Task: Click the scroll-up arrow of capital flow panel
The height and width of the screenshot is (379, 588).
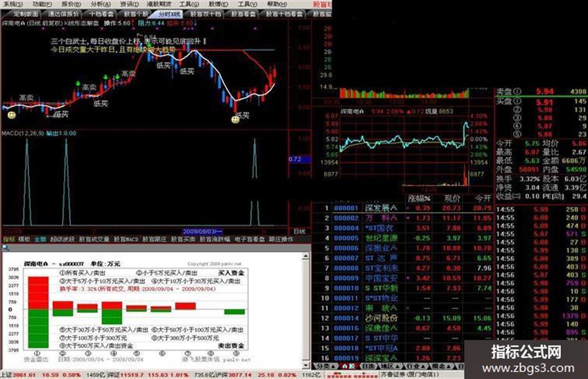Action: 306,256
